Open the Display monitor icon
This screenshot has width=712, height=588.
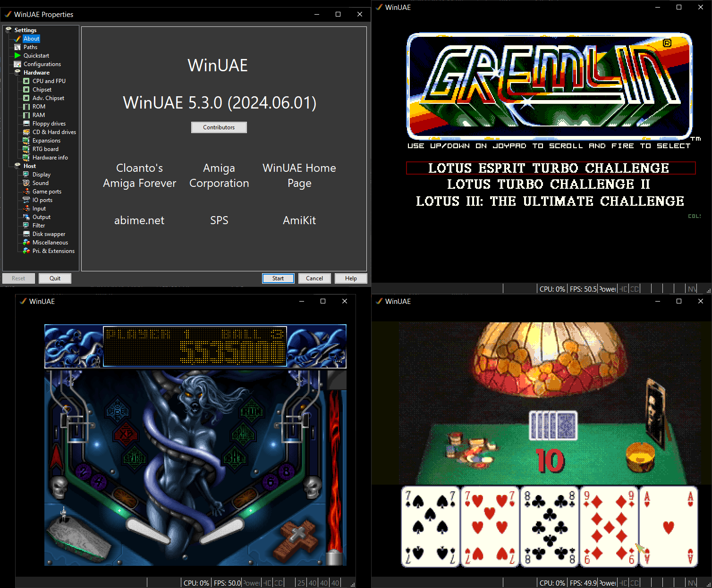point(26,175)
